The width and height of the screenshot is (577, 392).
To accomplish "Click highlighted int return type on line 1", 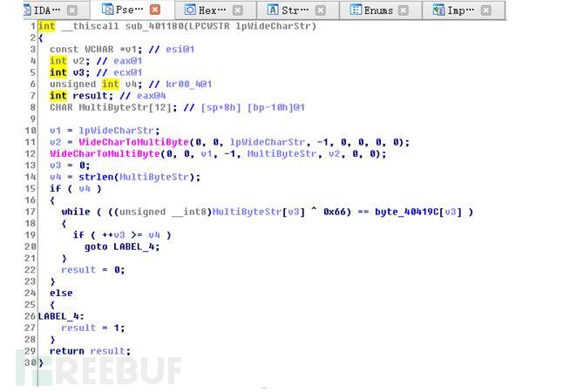I will coord(47,26).
